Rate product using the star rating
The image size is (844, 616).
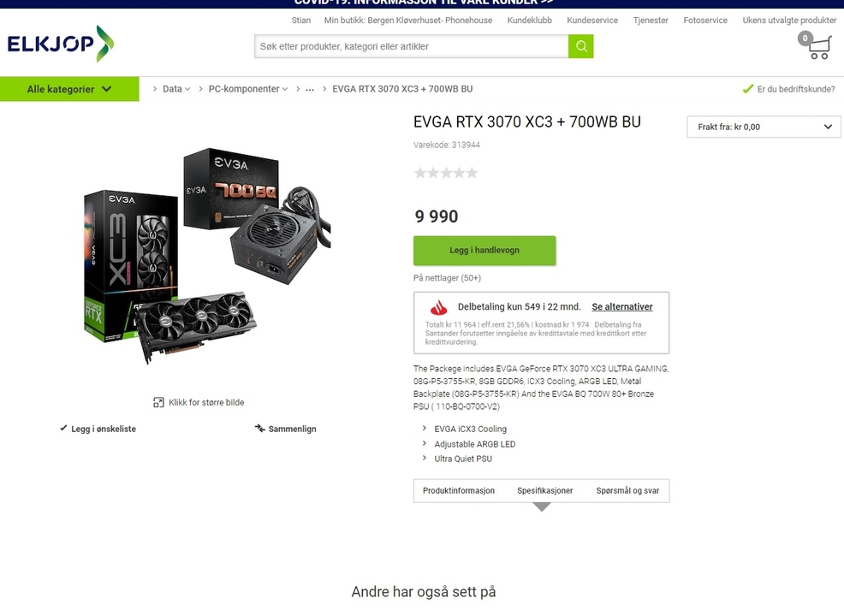[446, 173]
